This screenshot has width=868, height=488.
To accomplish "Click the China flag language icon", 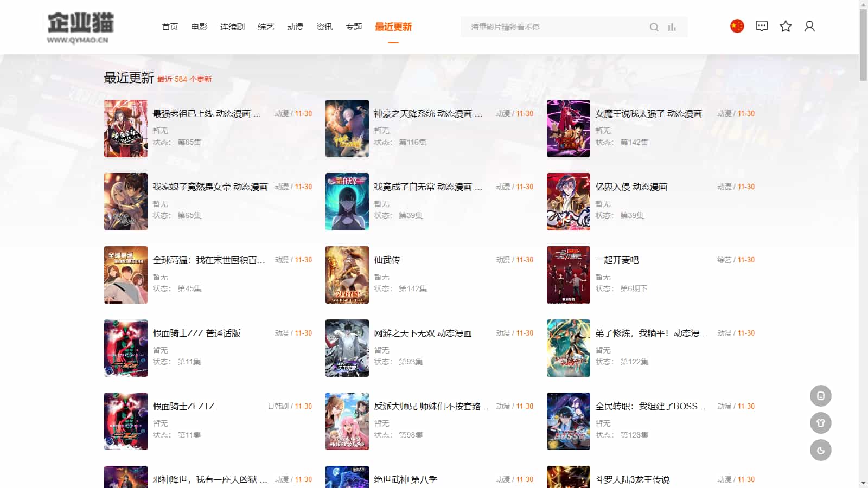I will click(737, 26).
